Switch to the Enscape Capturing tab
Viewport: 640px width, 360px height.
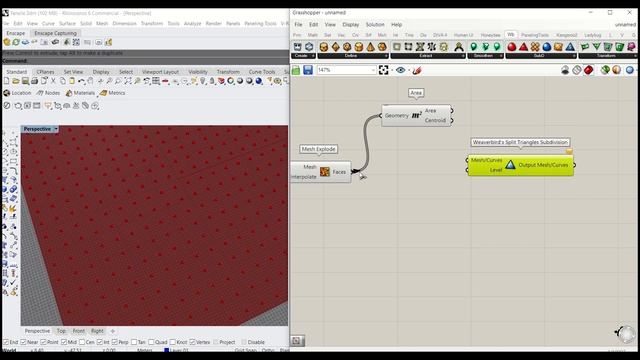56,33
